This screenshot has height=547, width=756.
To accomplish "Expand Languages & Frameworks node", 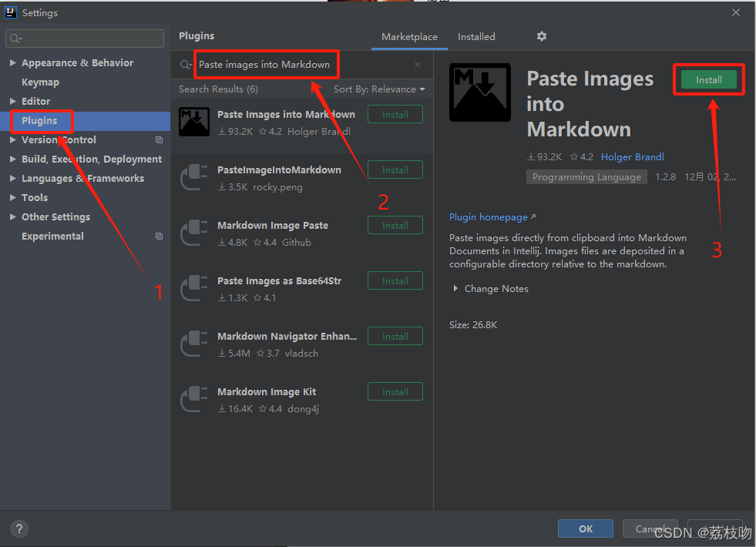I will click(x=13, y=178).
